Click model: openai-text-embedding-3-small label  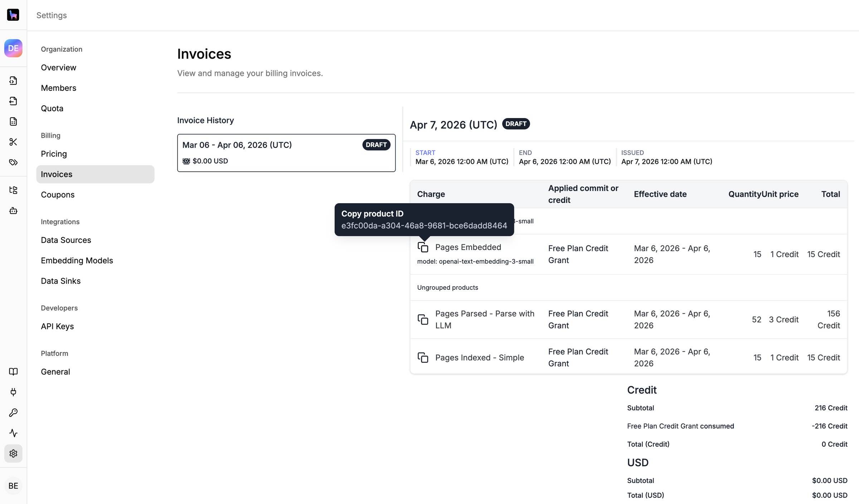click(475, 261)
